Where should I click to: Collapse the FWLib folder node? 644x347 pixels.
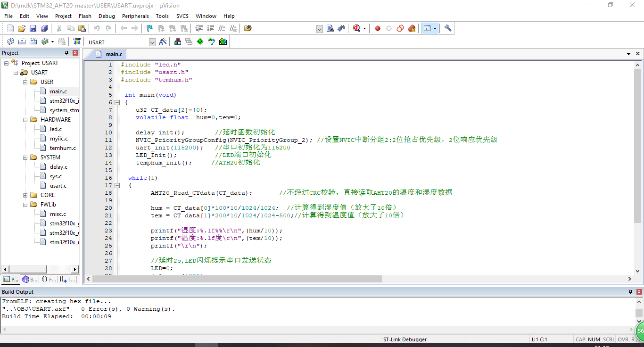[25, 205]
